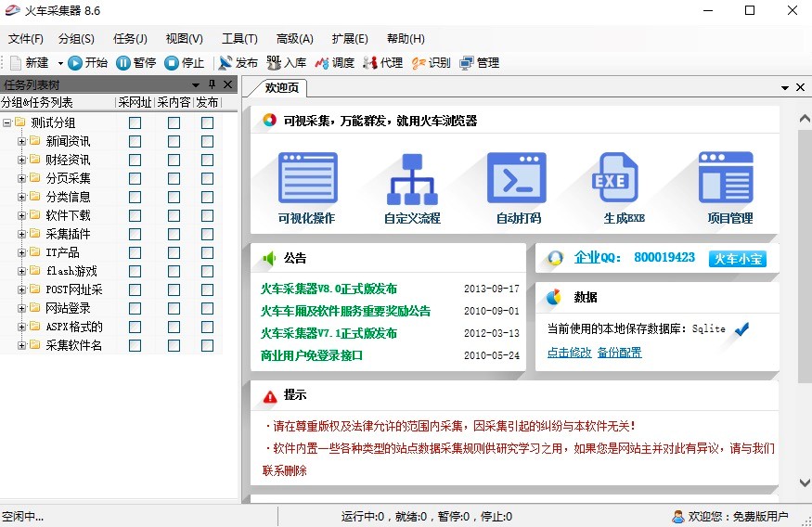The height and width of the screenshot is (527, 812).
Task: Click the 采网址 column header
Action: click(135, 102)
